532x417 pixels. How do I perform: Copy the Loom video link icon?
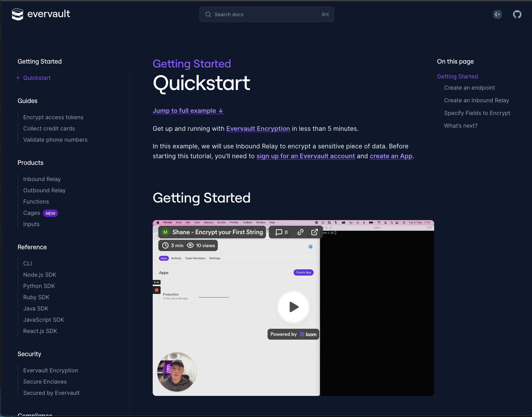[300, 232]
